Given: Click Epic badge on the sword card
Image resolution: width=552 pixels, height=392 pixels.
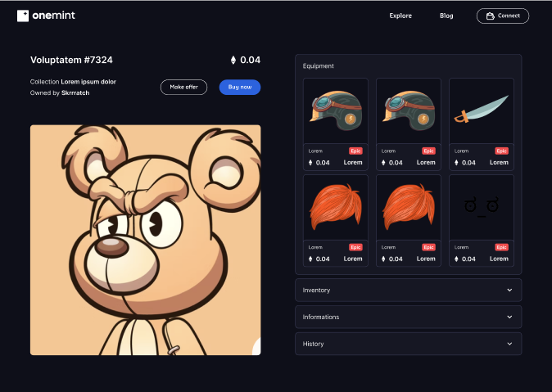Looking at the screenshot, I should coord(501,151).
